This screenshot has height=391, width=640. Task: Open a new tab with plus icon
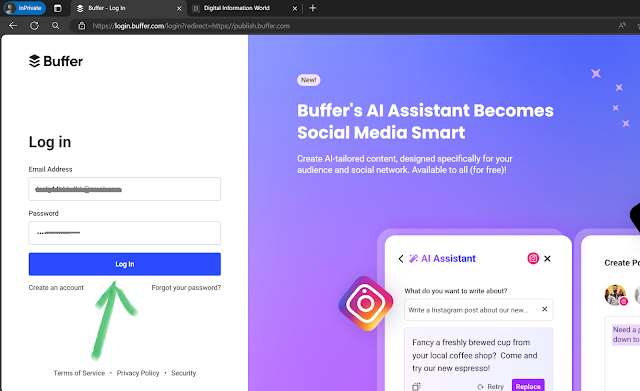point(313,8)
